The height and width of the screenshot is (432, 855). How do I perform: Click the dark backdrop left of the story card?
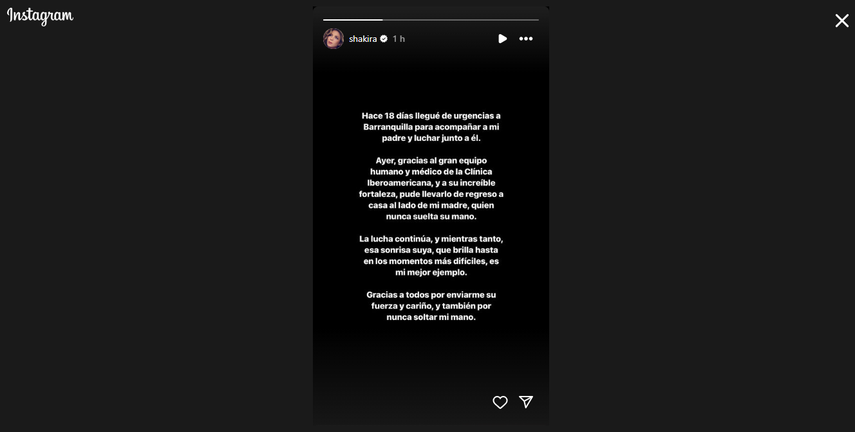[x=156, y=229]
